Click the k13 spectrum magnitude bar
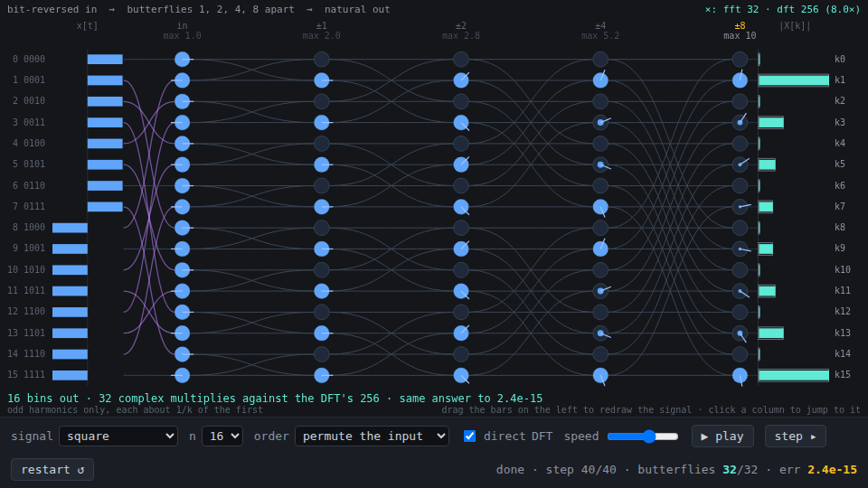 coord(771,333)
